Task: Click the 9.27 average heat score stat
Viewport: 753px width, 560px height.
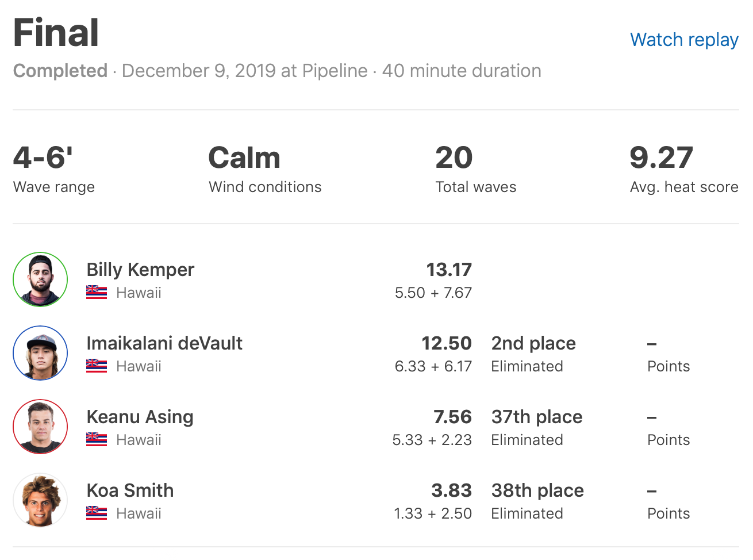Action: pos(662,158)
